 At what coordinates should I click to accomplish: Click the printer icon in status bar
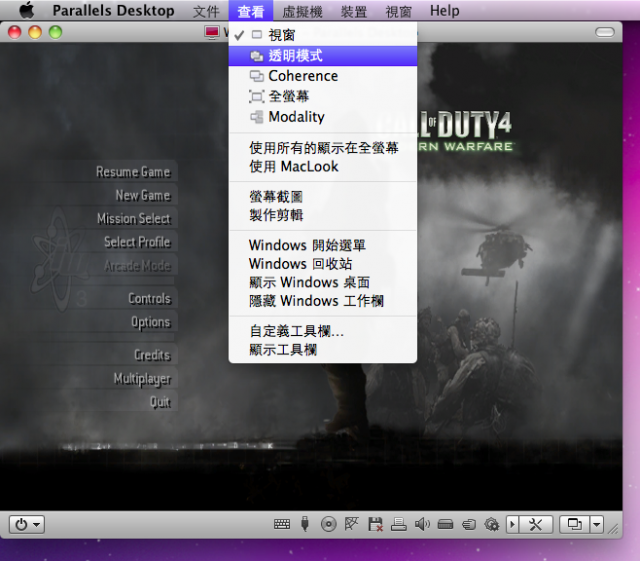pyautogui.click(x=398, y=524)
